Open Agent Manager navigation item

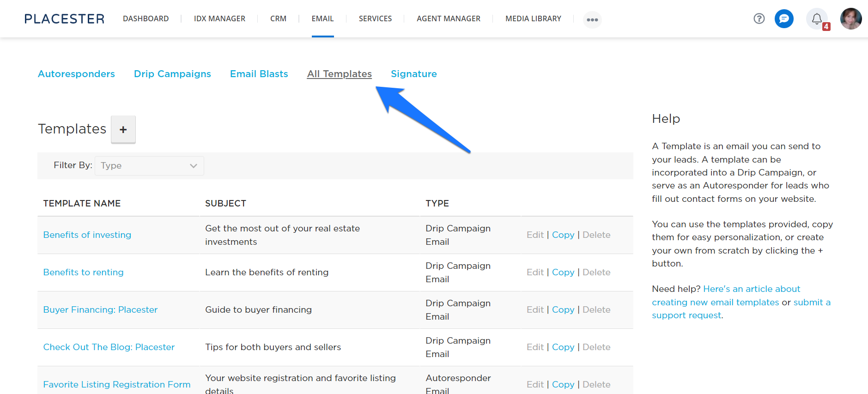coord(449,18)
